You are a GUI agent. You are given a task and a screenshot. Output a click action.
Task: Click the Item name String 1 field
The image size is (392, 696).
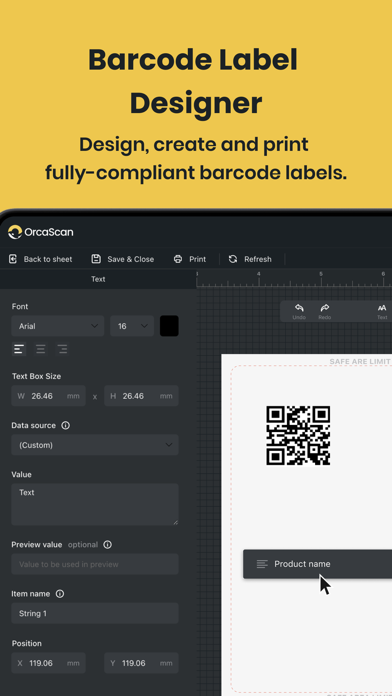click(x=95, y=613)
